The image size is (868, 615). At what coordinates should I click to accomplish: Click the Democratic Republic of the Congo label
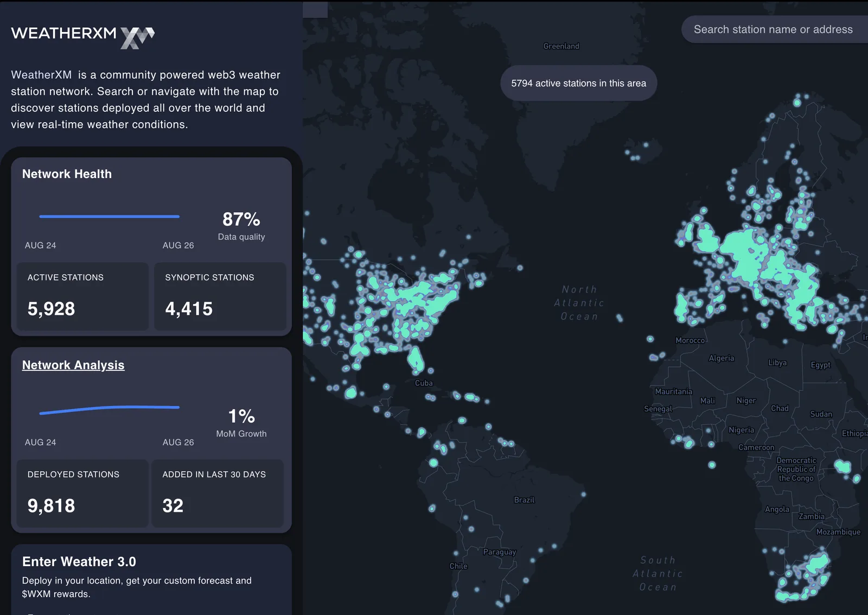pyautogui.click(x=796, y=470)
